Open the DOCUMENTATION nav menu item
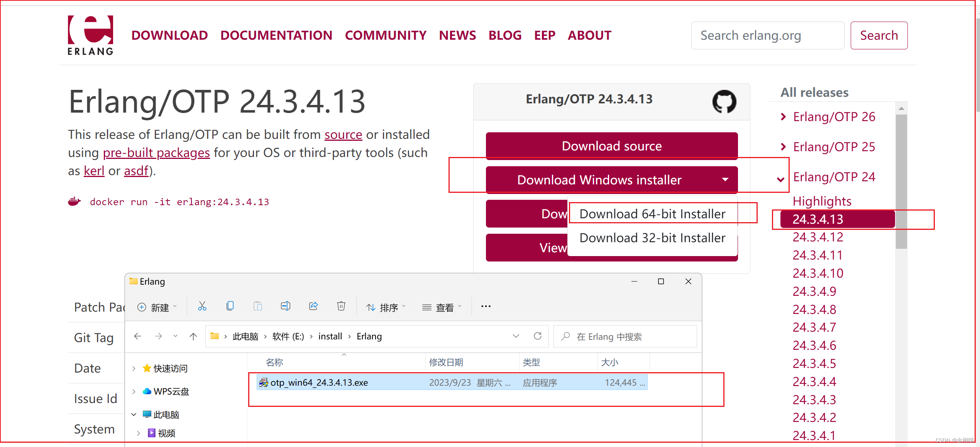Screen dimensions: 980x447 point(276,35)
